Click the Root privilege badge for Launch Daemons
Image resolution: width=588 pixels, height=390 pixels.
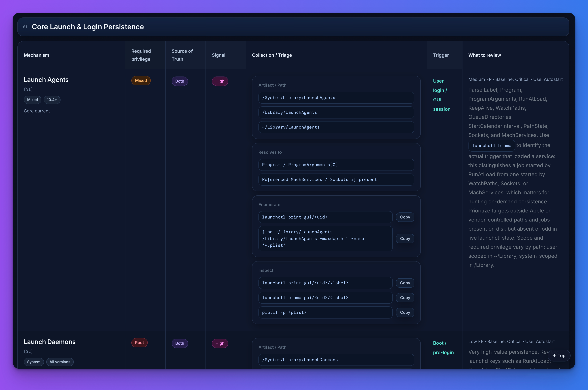point(139,343)
